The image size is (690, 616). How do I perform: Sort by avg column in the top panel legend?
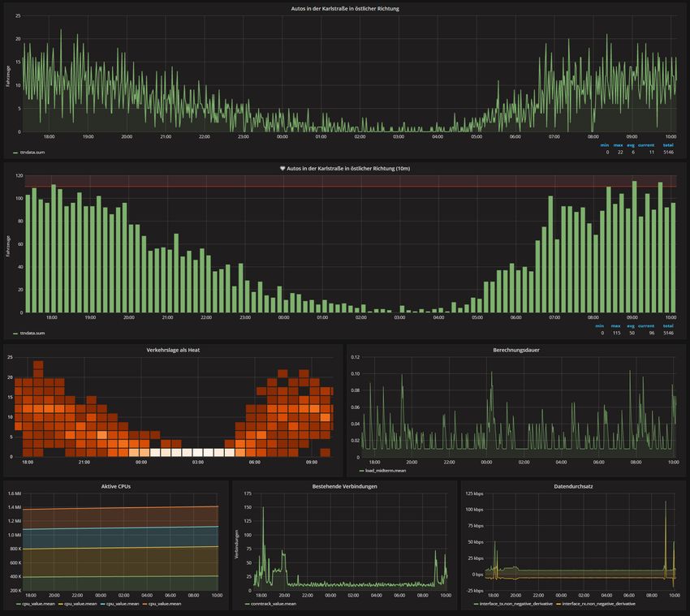click(x=631, y=145)
